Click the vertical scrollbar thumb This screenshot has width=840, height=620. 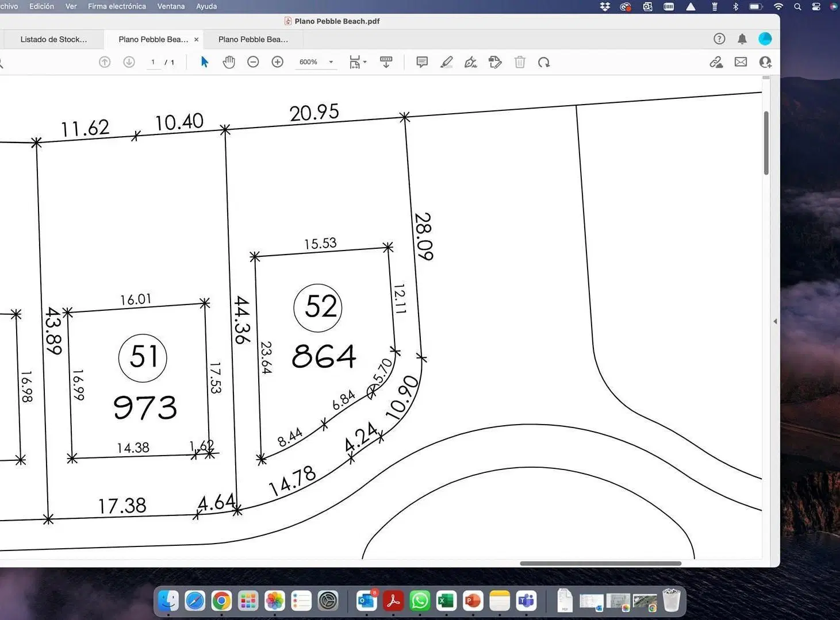coord(766,143)
